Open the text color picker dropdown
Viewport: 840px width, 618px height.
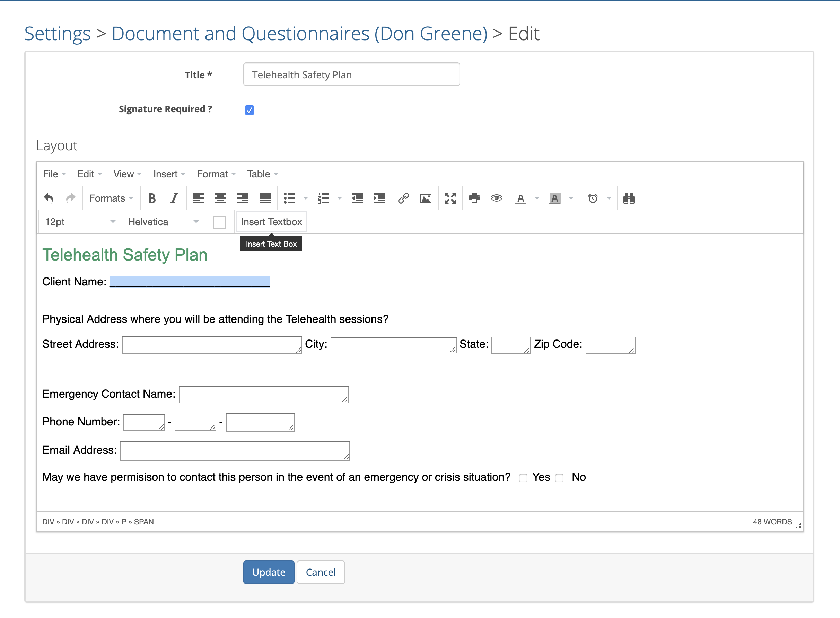click(537, 198)
